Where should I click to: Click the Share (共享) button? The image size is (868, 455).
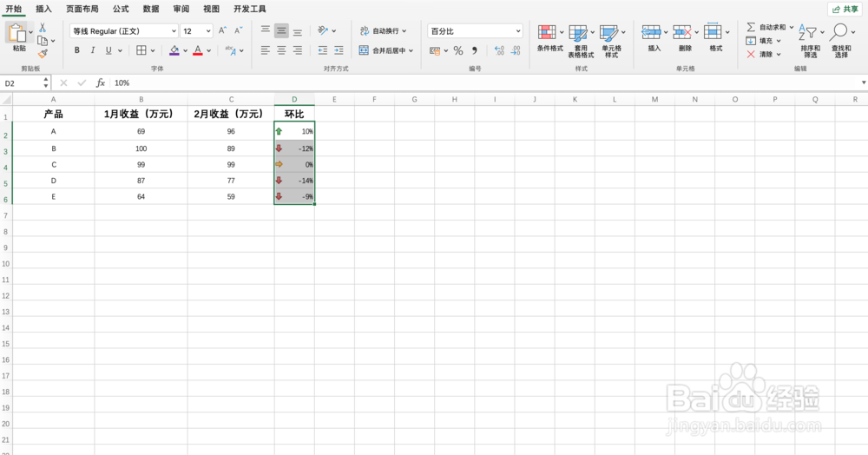tap(845, 9)
